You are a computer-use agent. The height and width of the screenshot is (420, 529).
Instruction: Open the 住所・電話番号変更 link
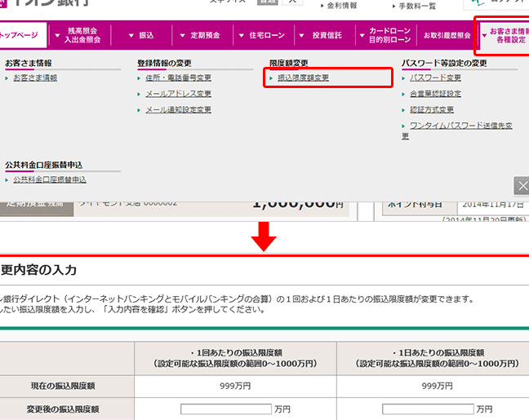178,78
